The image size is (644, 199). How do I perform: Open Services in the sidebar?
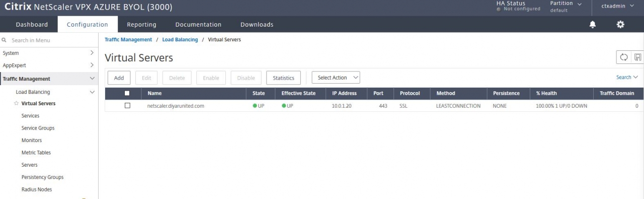click(x=30, y=116)
